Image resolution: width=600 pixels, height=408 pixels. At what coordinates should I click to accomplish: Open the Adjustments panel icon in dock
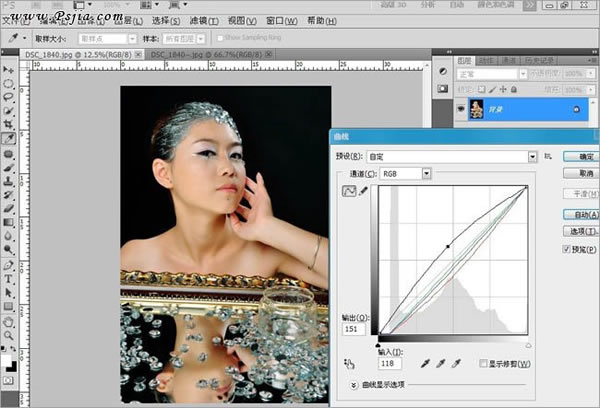(443, 71)
